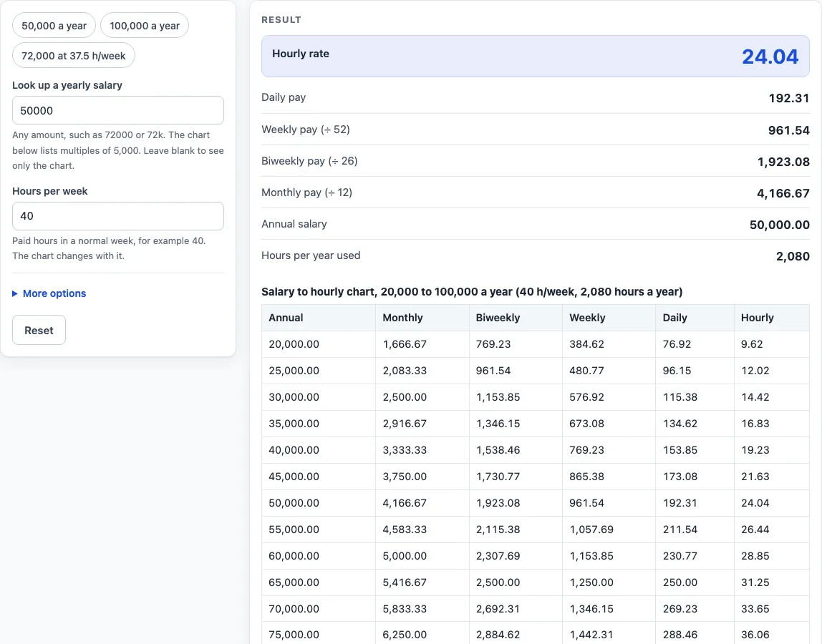Focus the Hours per week input
822x644 pixels.
pos(118,216)
